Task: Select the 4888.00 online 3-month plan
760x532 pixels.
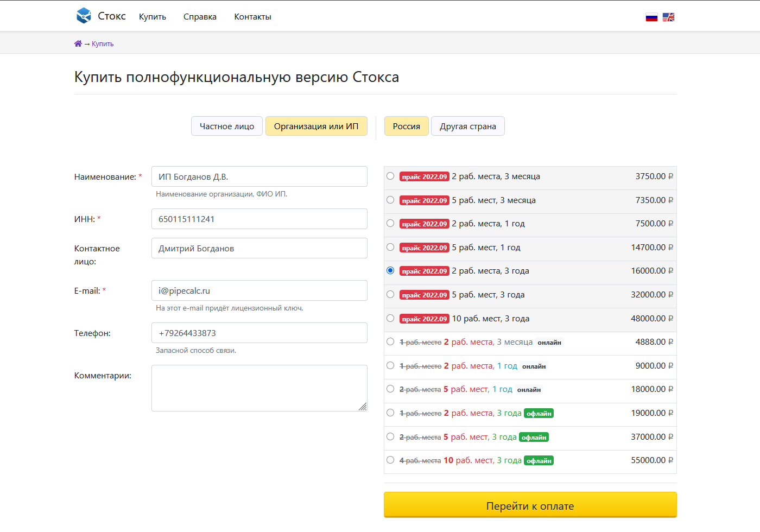Action: pyautogui.click(x=390, y=341)
